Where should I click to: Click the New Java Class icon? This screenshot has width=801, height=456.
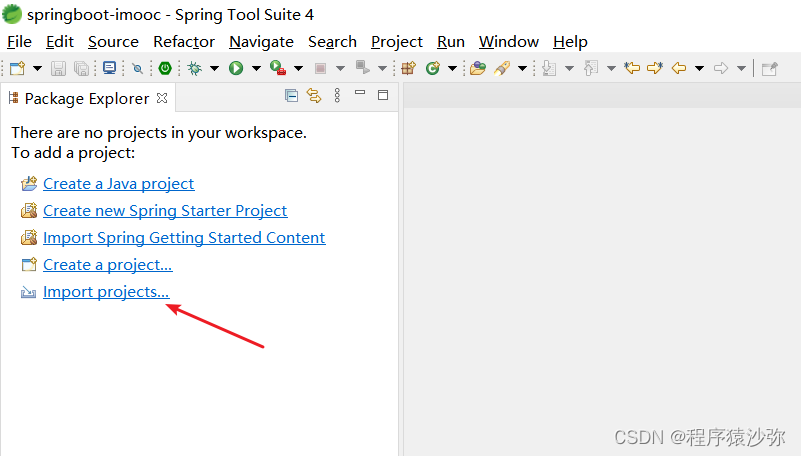433,68
